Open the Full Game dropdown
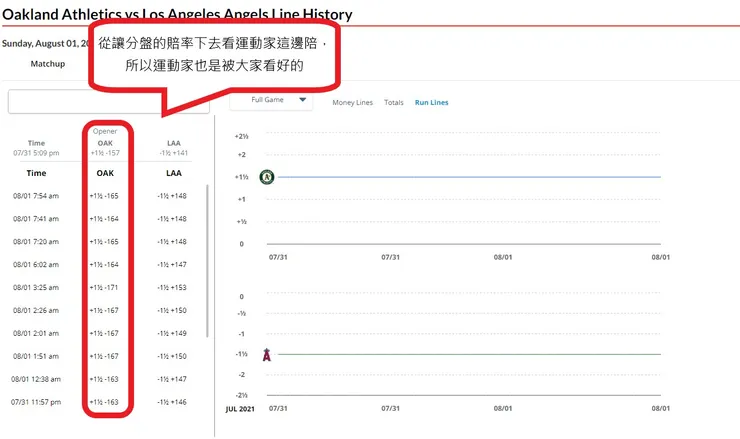This screenshot has height=439, width=740. pos(271,100)
